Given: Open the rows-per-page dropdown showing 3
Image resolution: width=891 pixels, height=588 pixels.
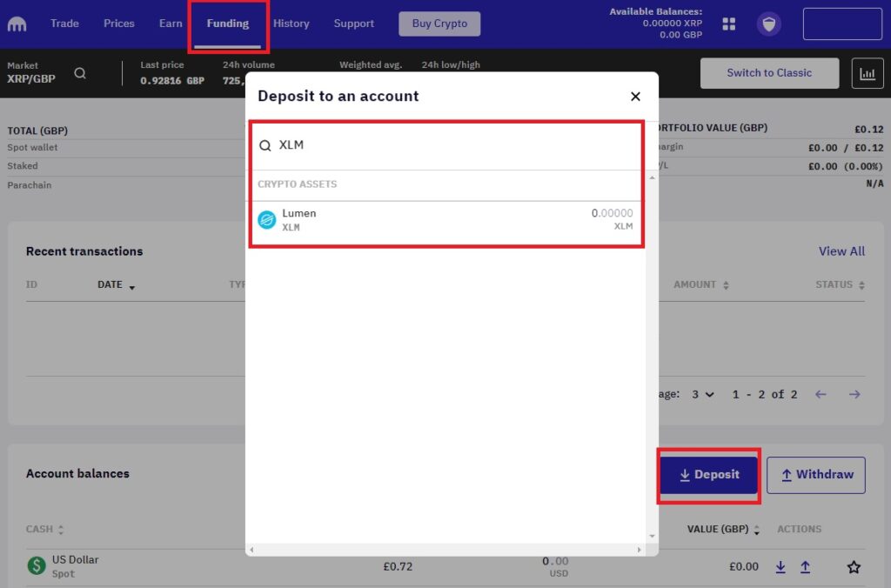Looking at the screenshot, I should click(702, 394).
